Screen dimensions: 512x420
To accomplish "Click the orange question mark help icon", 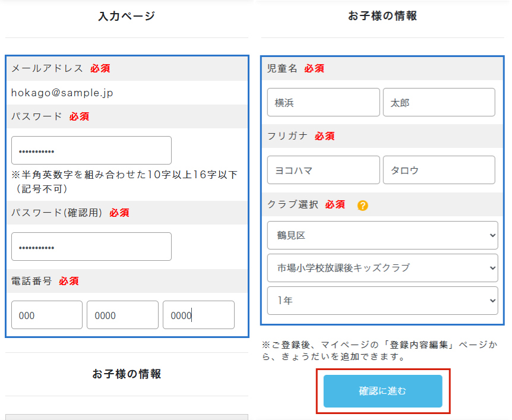I will 362,206.
